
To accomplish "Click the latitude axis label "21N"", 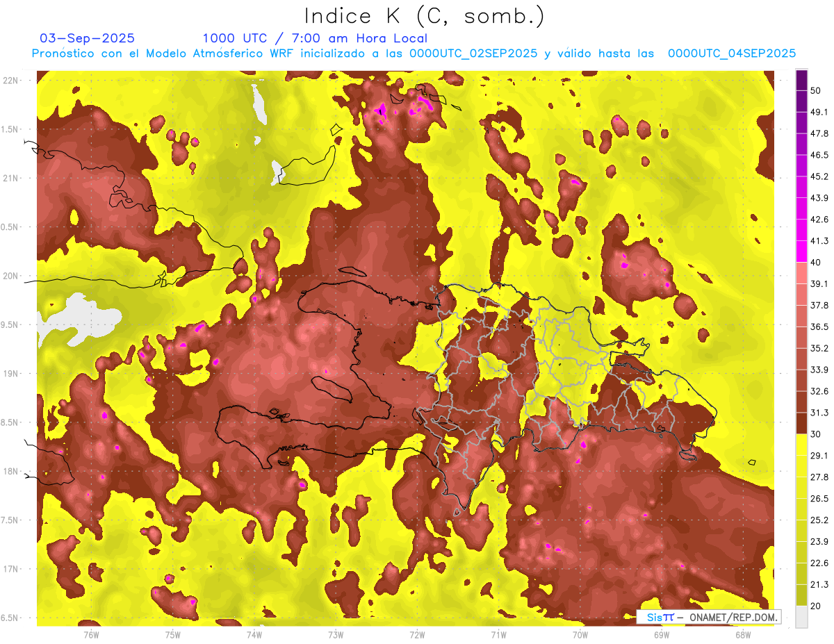I will (10, 178).
